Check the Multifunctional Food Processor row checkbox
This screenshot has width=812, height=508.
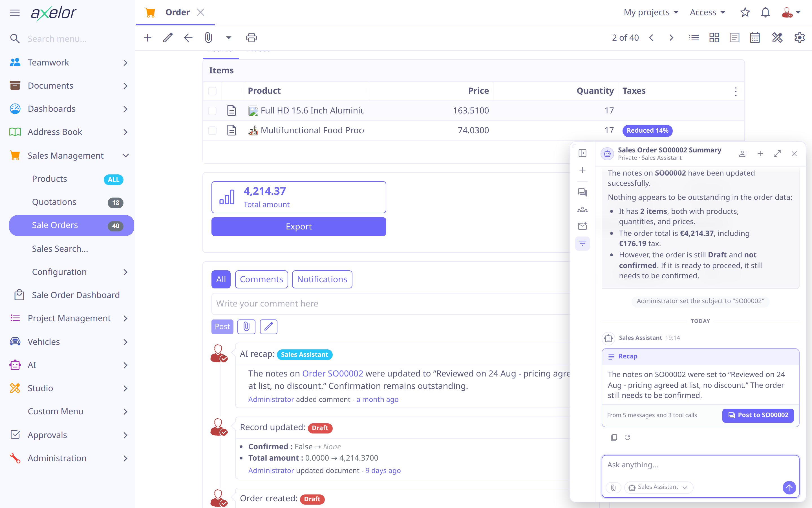click(212, 130)
